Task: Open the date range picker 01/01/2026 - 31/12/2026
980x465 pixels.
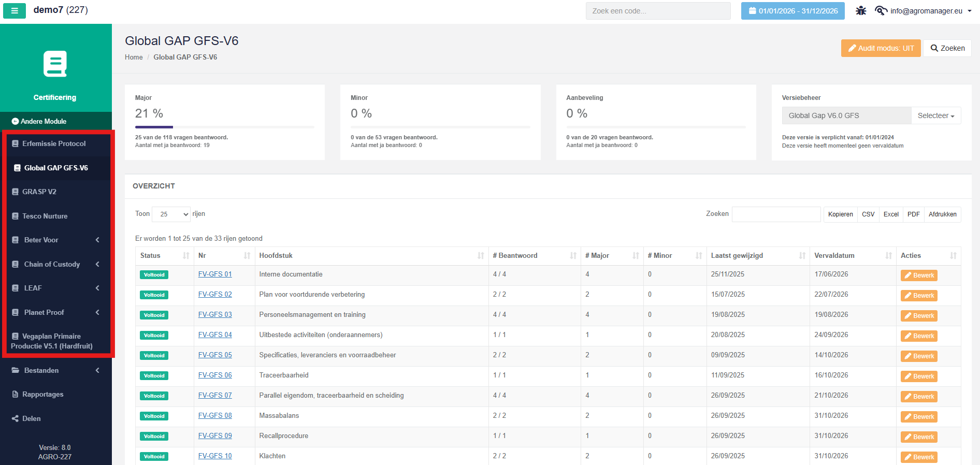Action: tap(792, 11)
